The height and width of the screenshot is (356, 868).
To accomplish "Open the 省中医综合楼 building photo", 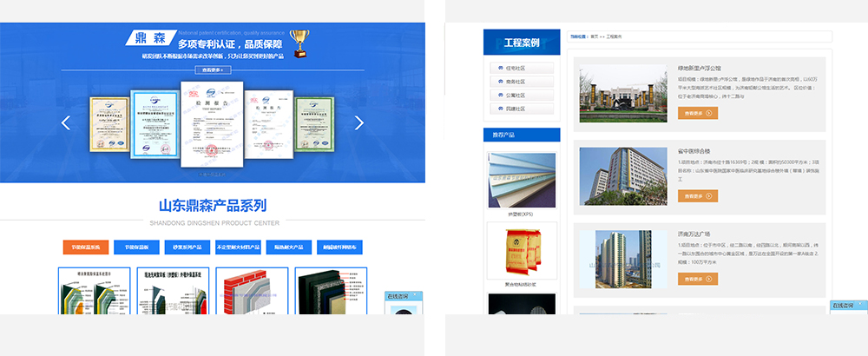I will point(623,176).
